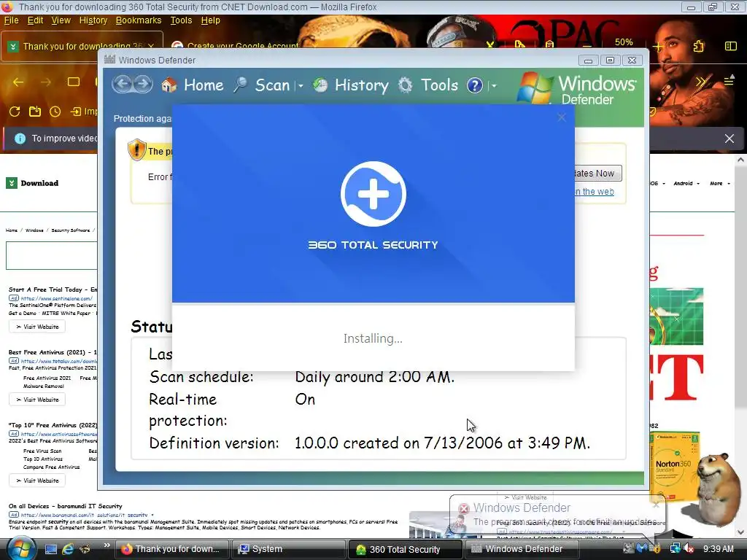Click the Check for Updates Now button
The image size is (747, 560).
click(598, 174)
